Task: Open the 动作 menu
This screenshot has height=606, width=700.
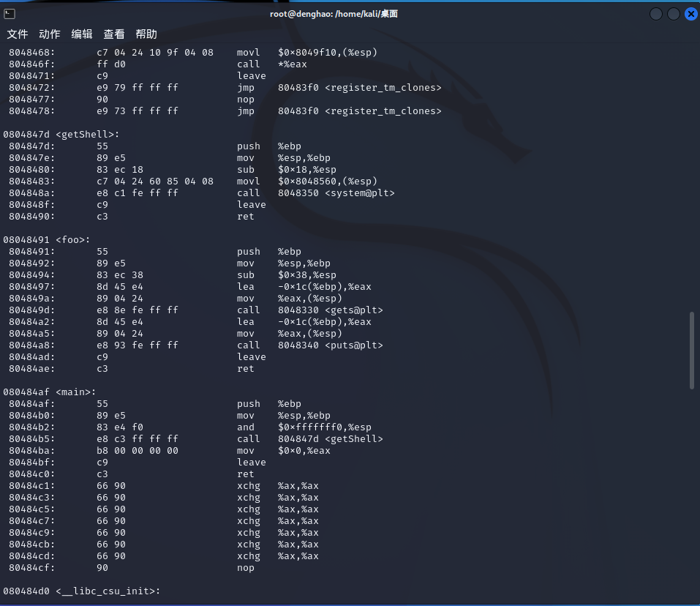Action: (x=50, y=34)
